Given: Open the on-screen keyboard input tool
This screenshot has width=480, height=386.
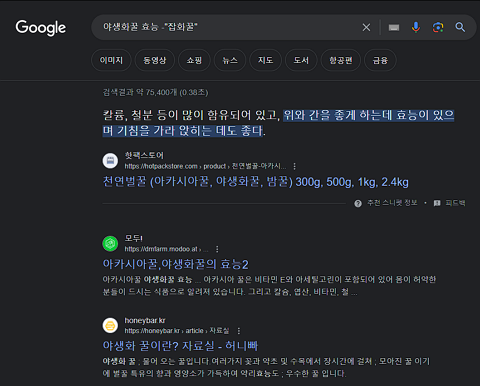Looking at the screenshot, I should point(394,27).
